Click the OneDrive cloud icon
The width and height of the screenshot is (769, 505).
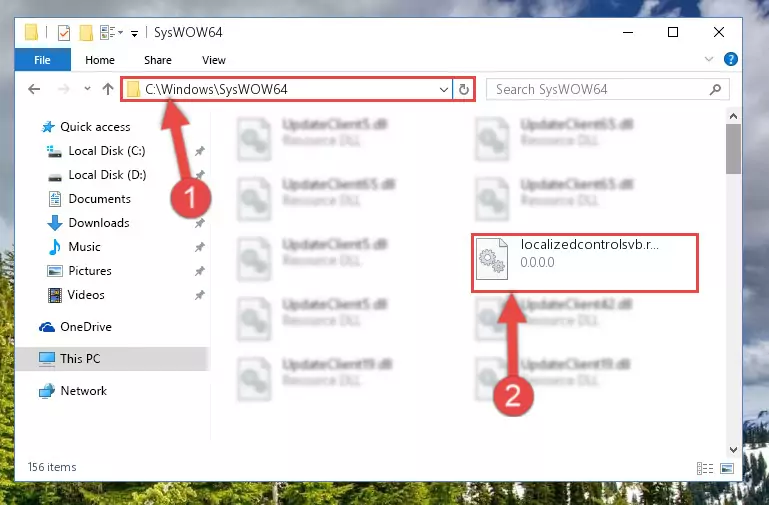tap(47, 327)
